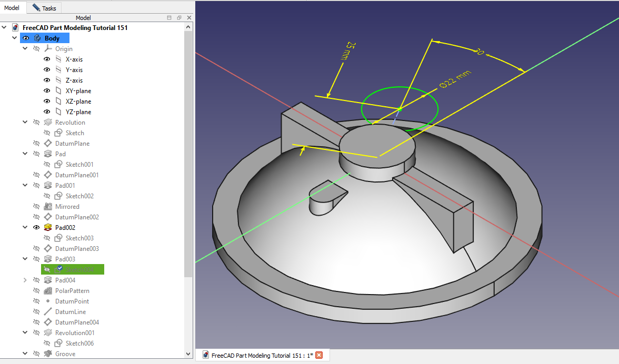Viewport: 619px width, 364px height.
Task: Select the Revolution001 feature icon
Action: point(48,333)
